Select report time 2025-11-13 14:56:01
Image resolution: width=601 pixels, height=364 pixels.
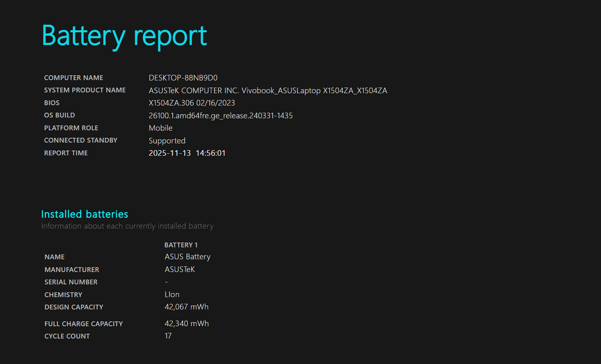[187, 153]
